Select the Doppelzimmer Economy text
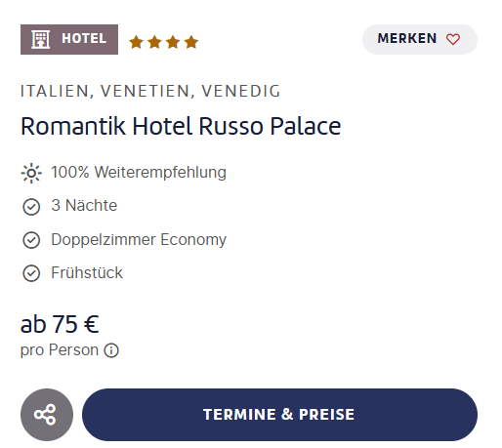This screenshot has height=448, width=502. pos(139,240)
